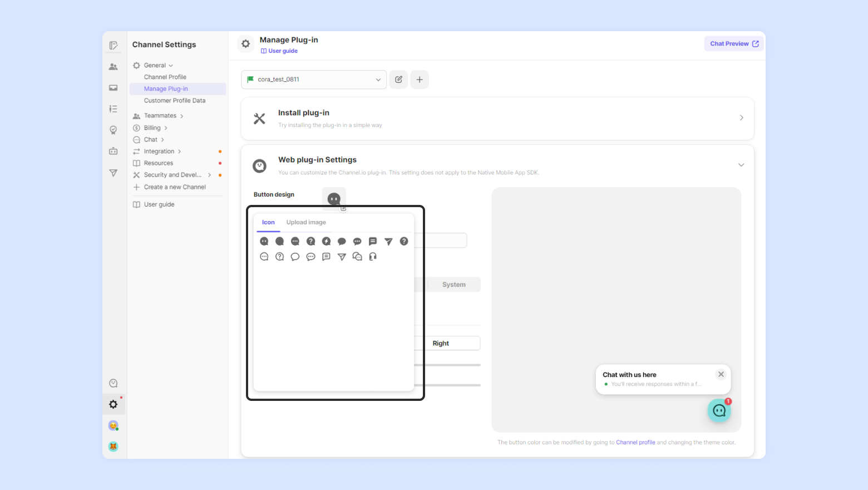
Task: Pick the outlined empty speech bubble icon
Action: [x=295, y=257]
